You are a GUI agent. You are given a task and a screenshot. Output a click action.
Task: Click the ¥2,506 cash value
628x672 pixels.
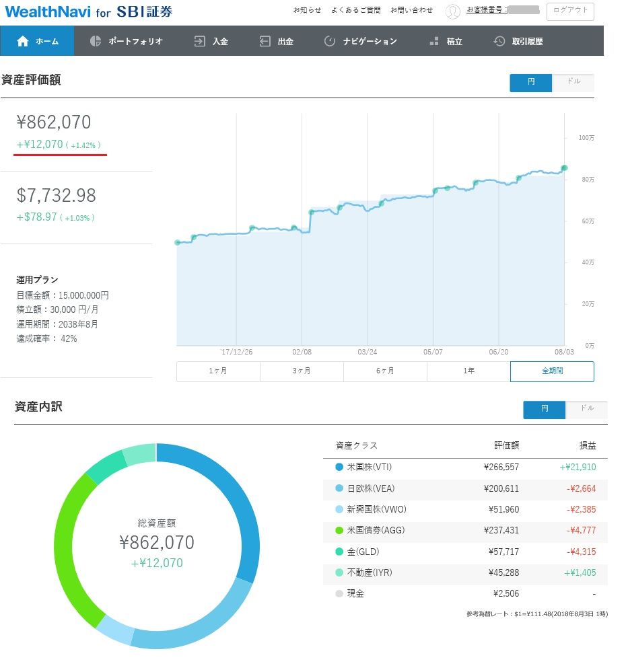click(505, 593)
